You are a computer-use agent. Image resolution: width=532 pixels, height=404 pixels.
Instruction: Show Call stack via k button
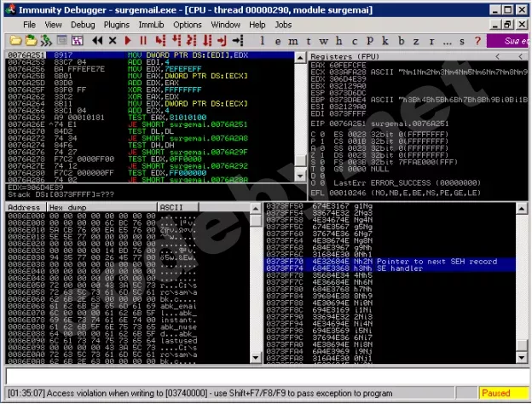click(385, 41)
